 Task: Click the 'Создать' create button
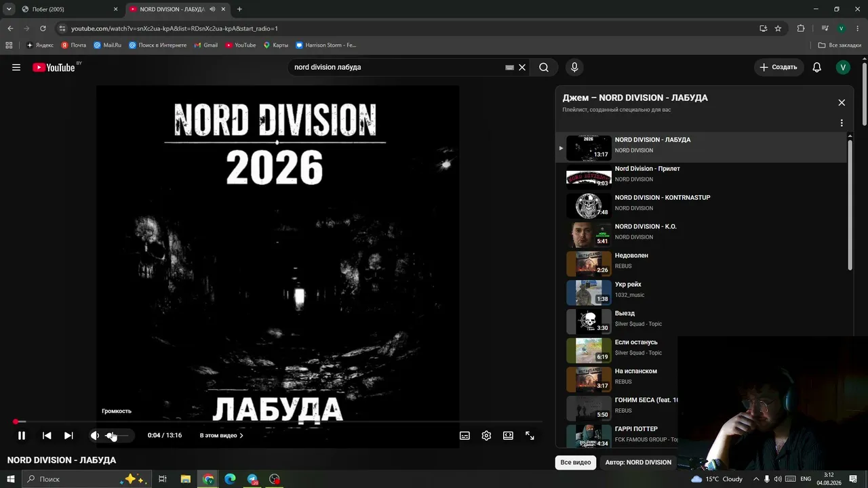point(778,67)
